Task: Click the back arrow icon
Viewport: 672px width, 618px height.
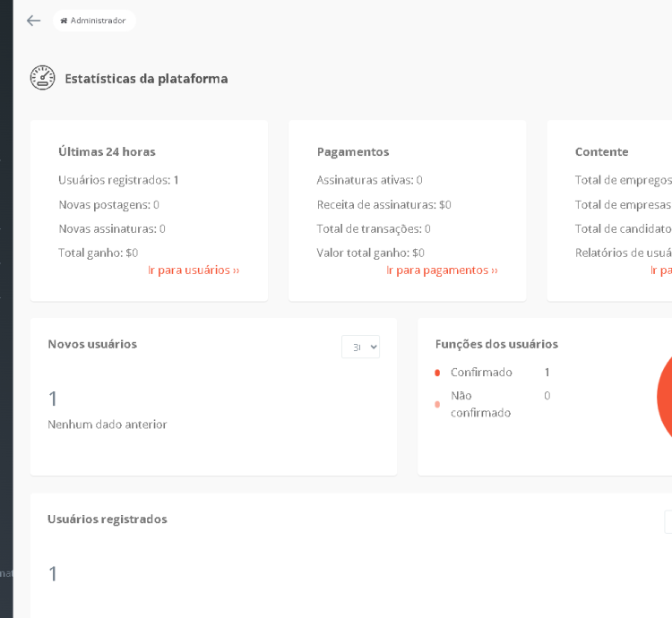Action: (33, 21)
